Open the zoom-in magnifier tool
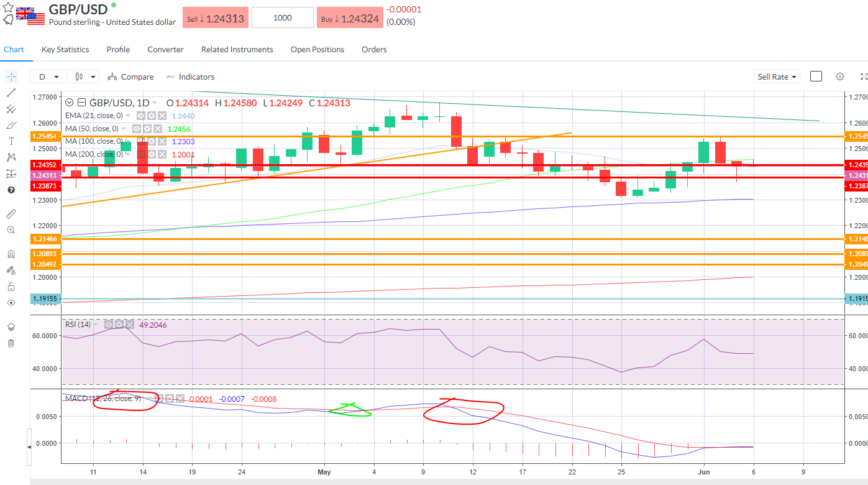 11,230
